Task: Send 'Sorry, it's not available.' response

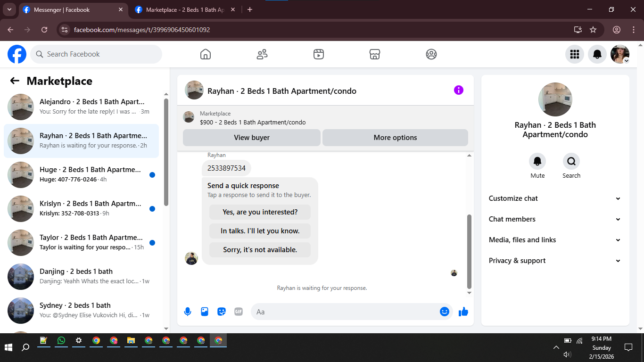Action: 260,250
